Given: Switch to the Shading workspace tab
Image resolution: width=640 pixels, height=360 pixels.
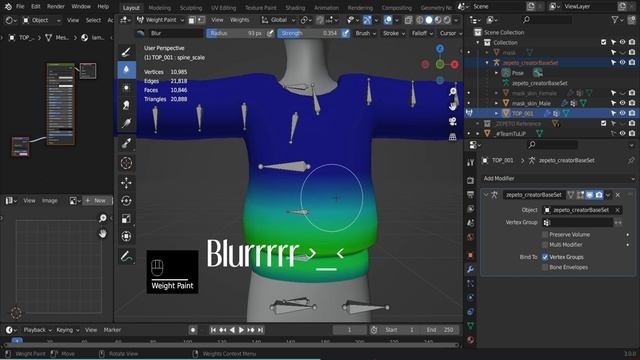Looking at the screenshot, I should point(295,8).
